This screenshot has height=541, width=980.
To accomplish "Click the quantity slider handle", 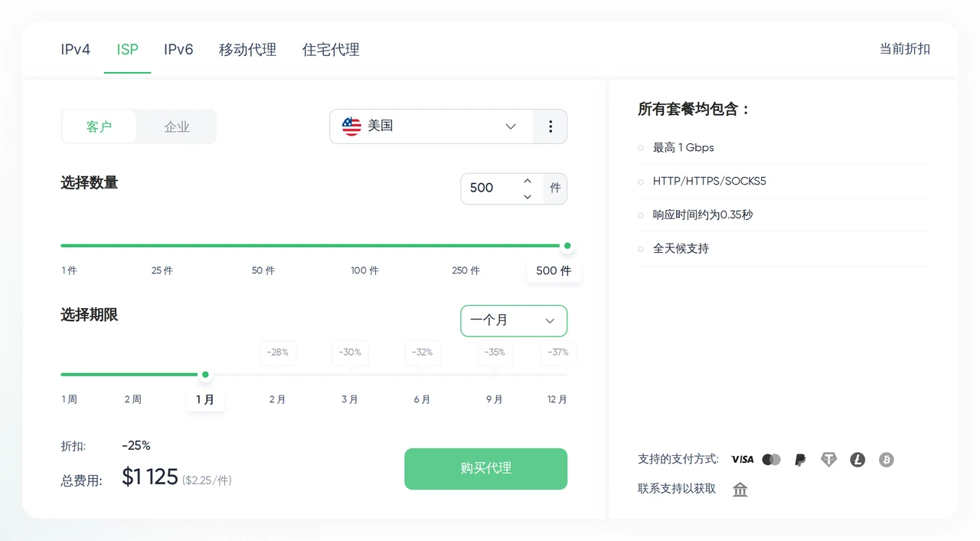I will tap(567, 246).
